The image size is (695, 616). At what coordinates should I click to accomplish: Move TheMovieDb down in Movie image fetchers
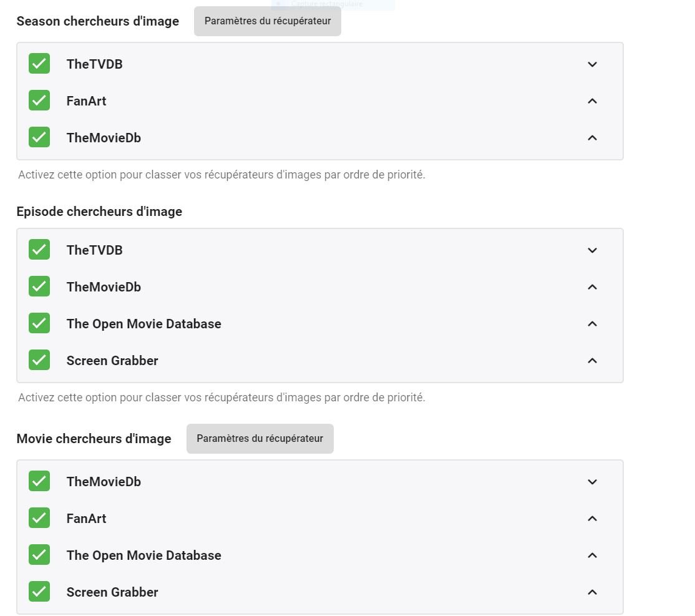tap(592, 482)
